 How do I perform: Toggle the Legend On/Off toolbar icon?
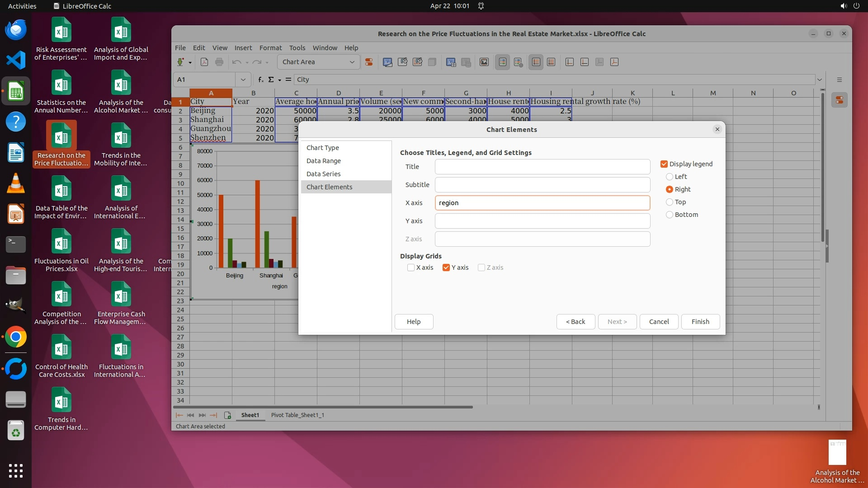(x=503, y=62)
